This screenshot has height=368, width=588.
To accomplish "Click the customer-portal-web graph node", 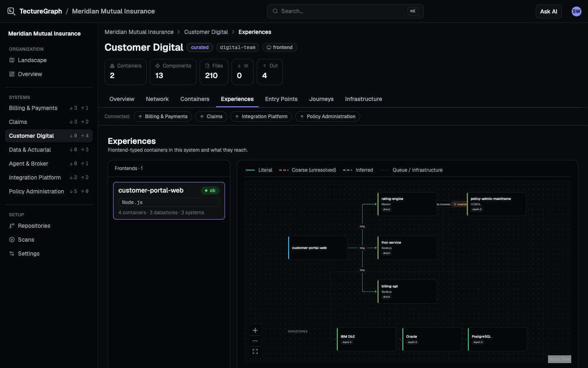I will (x=318, y=248).
